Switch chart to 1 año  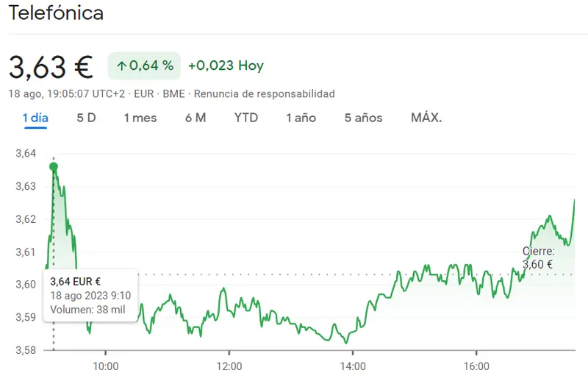tap(301, 118)
